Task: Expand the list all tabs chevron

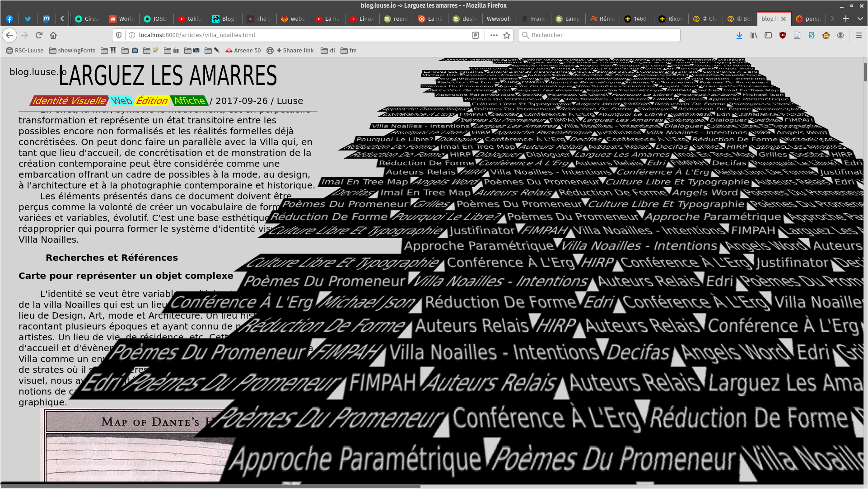Action: point(860,19)
